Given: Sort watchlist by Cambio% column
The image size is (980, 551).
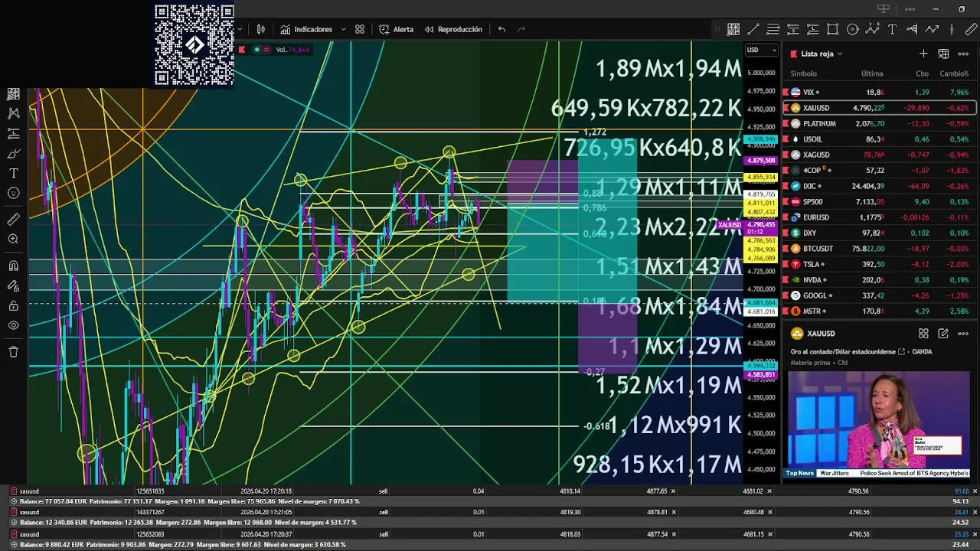Looking at the screenshot, I should (x=954, y=73).
